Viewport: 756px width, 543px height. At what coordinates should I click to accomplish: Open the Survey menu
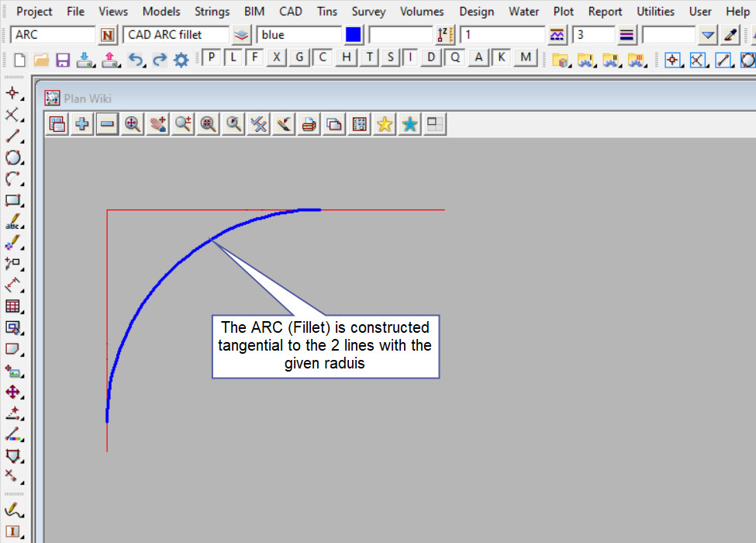point(369,12)
